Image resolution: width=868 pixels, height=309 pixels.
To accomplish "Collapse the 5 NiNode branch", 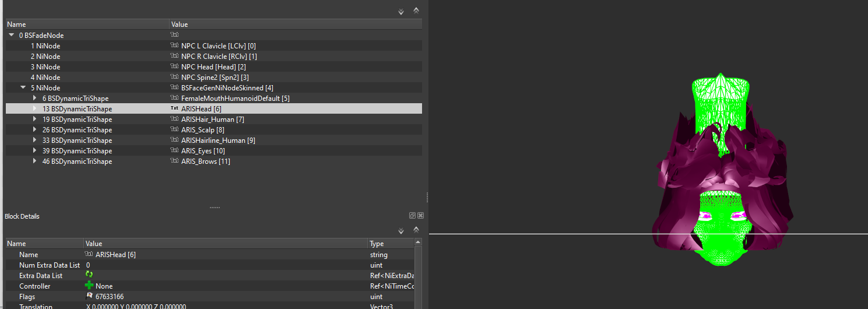I will (x=23, y=87).
